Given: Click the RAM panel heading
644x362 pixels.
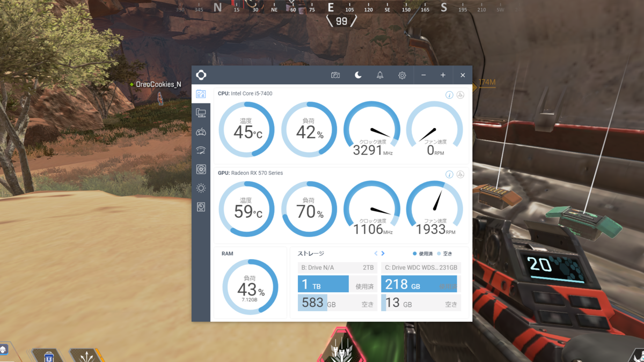Looking at the screenshot, I should pyautogui.click(x=228, y=254).
